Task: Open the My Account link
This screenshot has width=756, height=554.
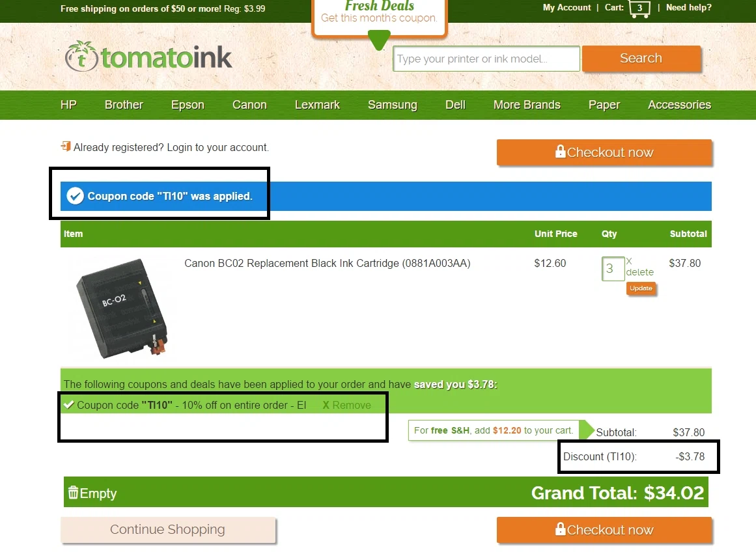Action: 567,8
